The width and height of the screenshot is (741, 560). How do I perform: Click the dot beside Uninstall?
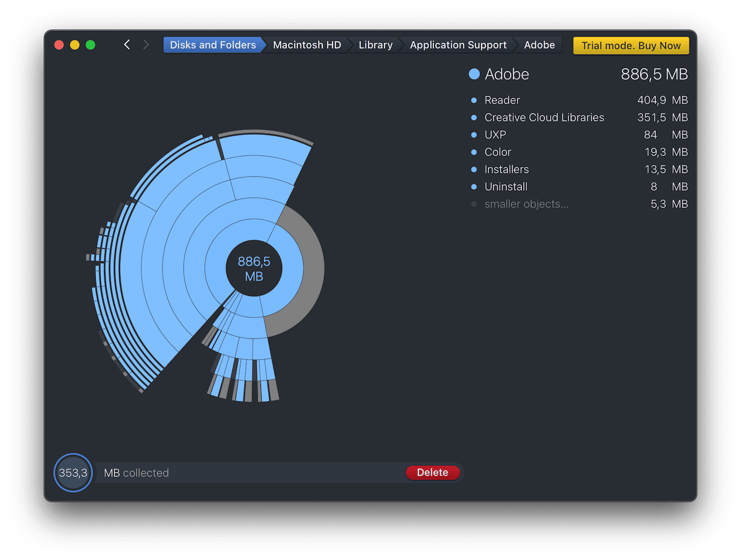coord(474,186)
